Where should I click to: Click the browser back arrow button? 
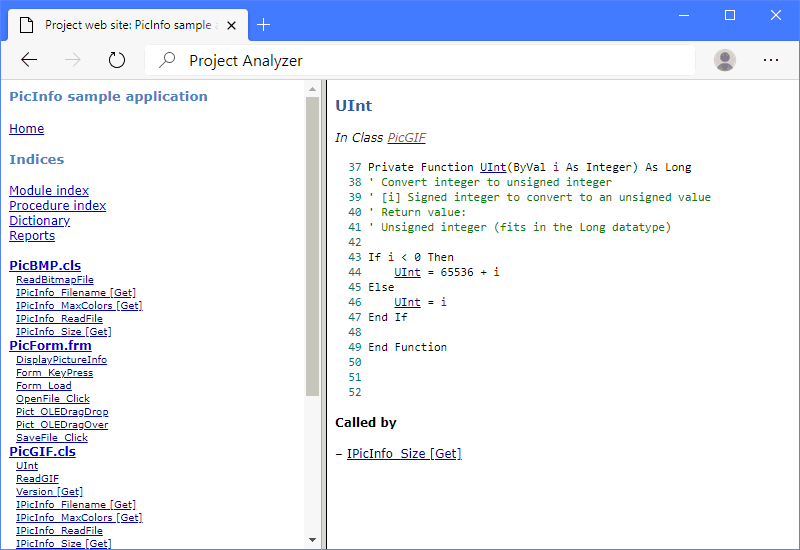(x=29, y=60)
